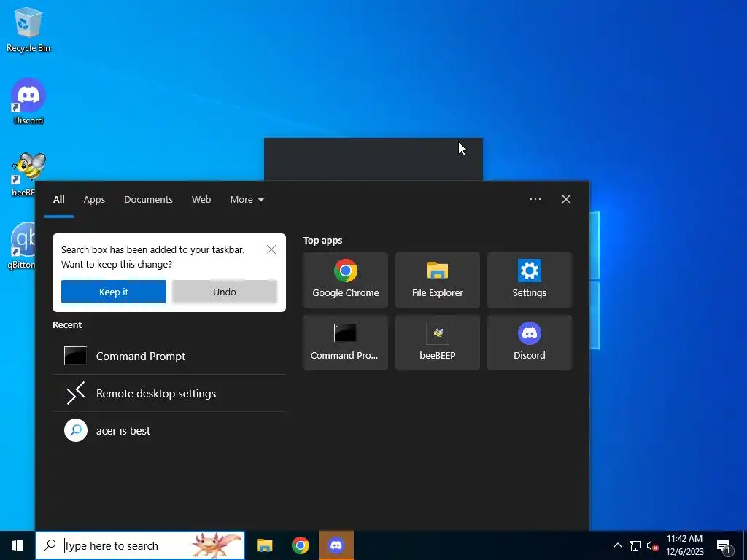747x560 pixels.
Task: Click the axolotl search highlight image
Action: pos(216,545)
